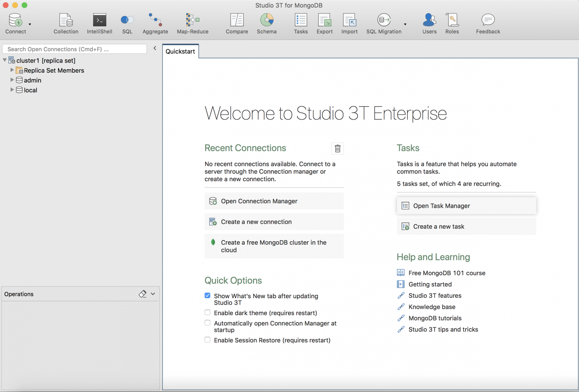
Task: Enable dark theme checkbox
Action: coord(207,313)
